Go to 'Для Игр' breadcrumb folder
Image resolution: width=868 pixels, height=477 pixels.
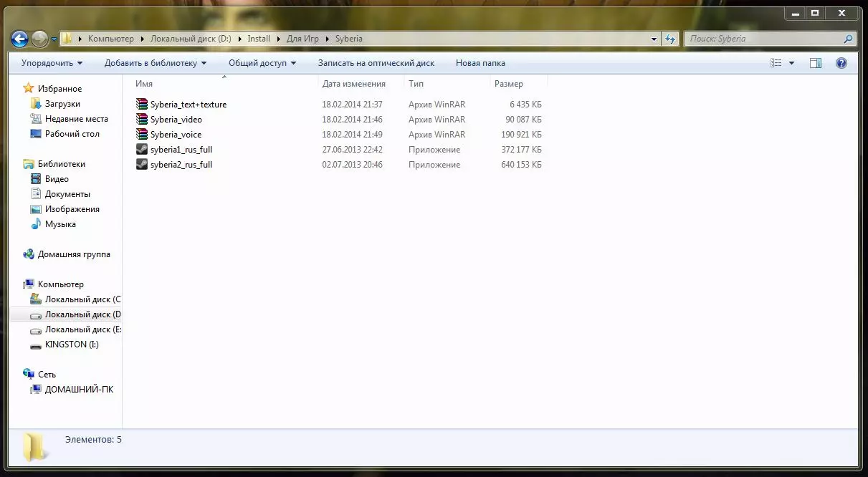tap(302, 39)
